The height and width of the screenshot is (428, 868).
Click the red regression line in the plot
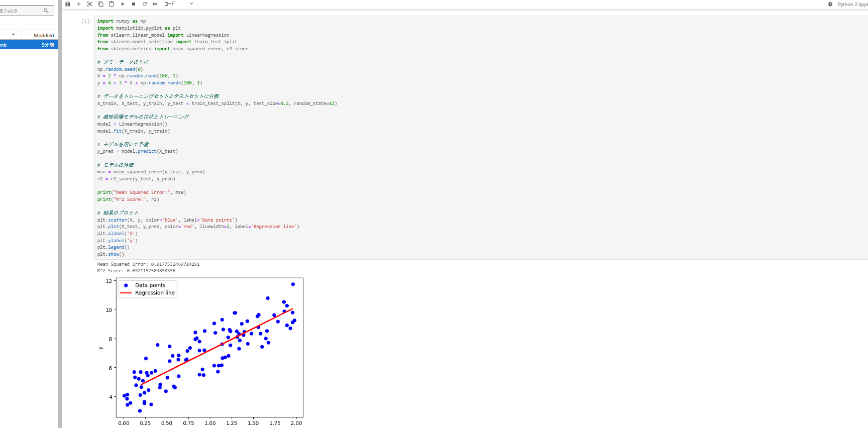(x=217, y=347)
